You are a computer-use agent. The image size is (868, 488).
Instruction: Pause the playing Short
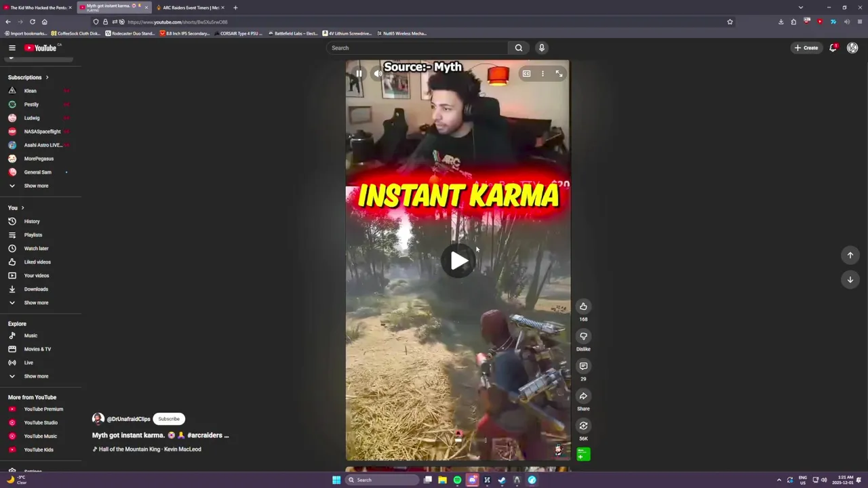(359, 73)
